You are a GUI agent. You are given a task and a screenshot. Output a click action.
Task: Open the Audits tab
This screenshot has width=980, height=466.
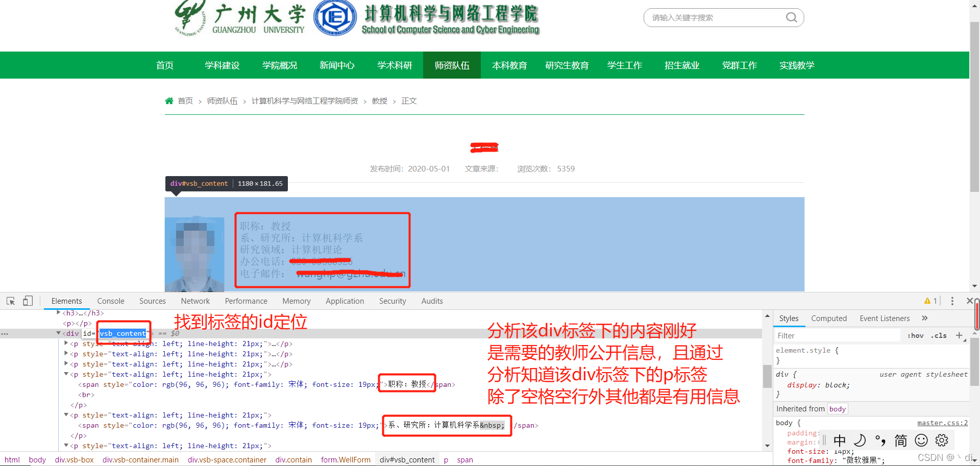432,301
